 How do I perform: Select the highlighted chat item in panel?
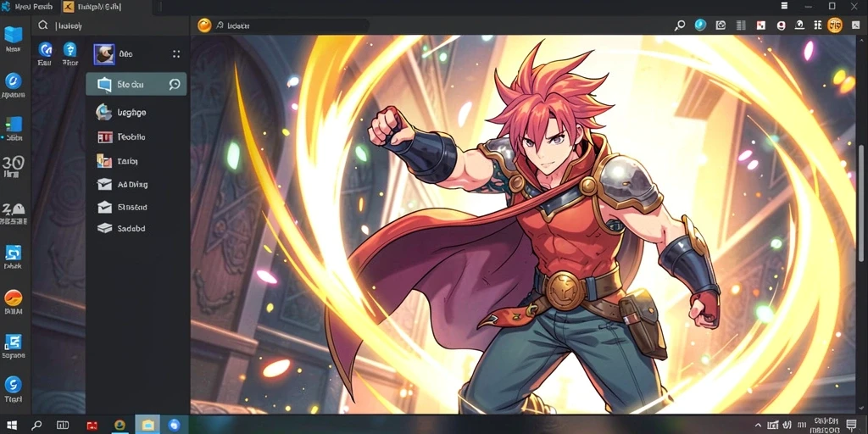(x=136, y=84)
